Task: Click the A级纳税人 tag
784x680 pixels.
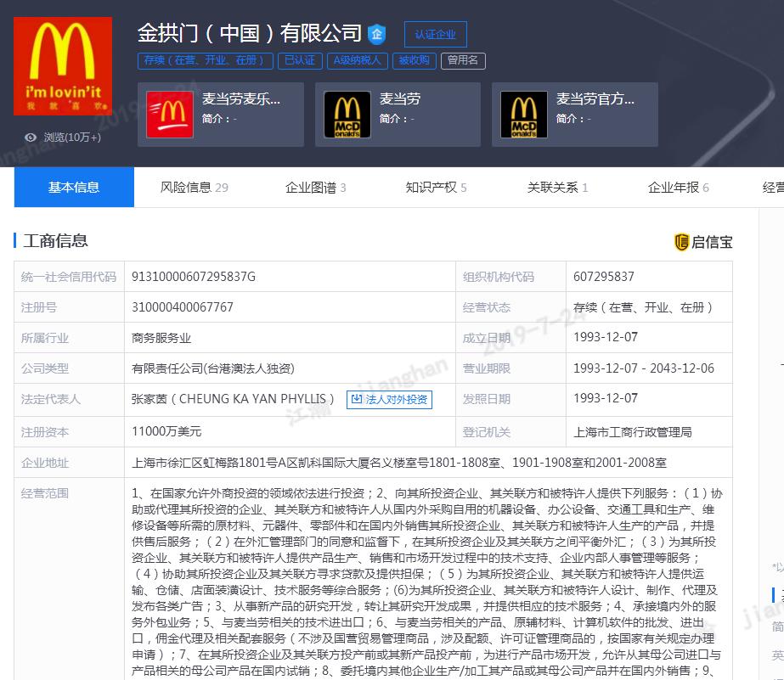Action: [358, 60]
